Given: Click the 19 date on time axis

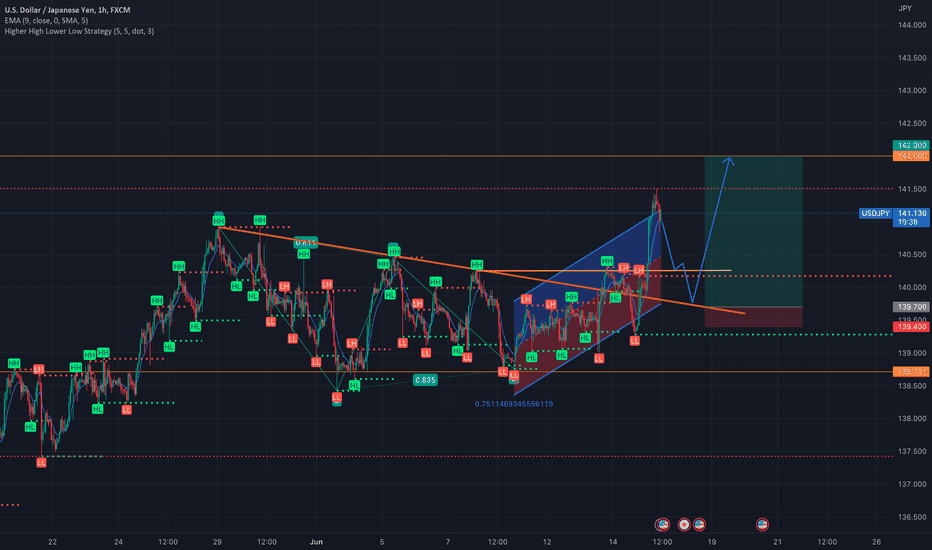Looking at the screenshot, I should tap(711, 542).
